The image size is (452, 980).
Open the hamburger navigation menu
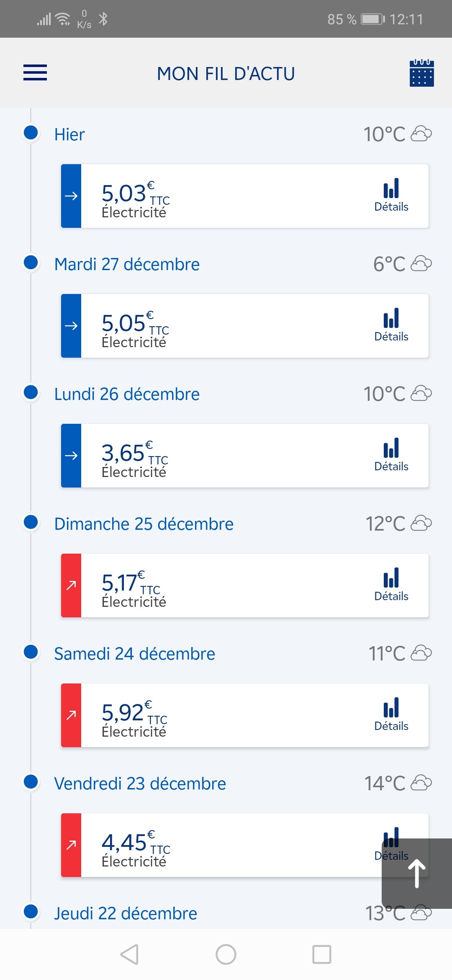coord(35,72)
